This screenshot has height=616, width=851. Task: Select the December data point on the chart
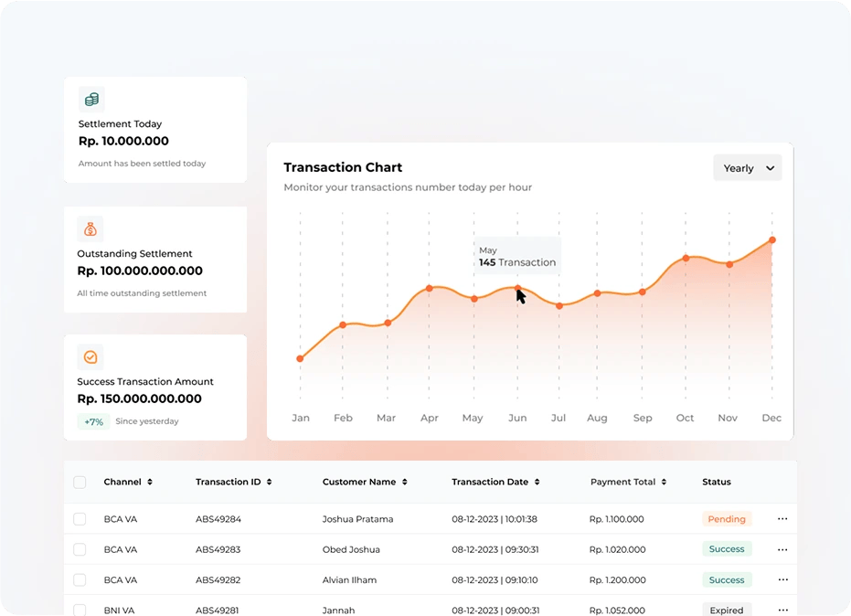click(772, 239)
